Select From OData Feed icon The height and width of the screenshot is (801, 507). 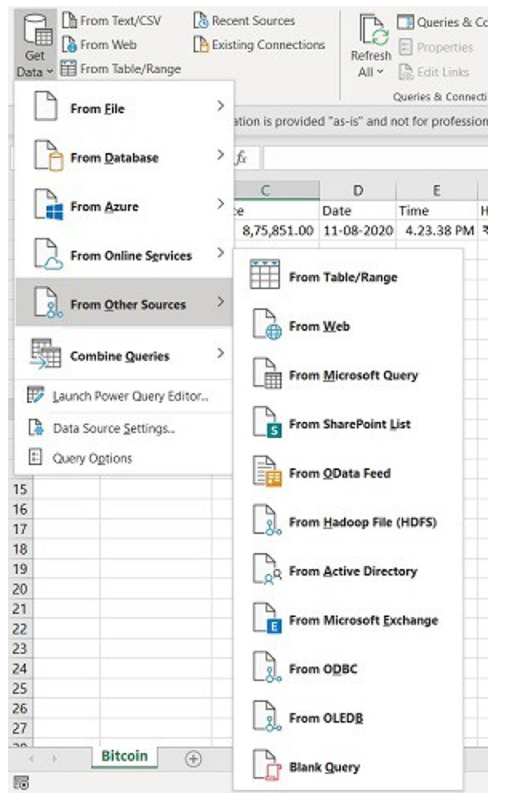click(x=267, y=473)
